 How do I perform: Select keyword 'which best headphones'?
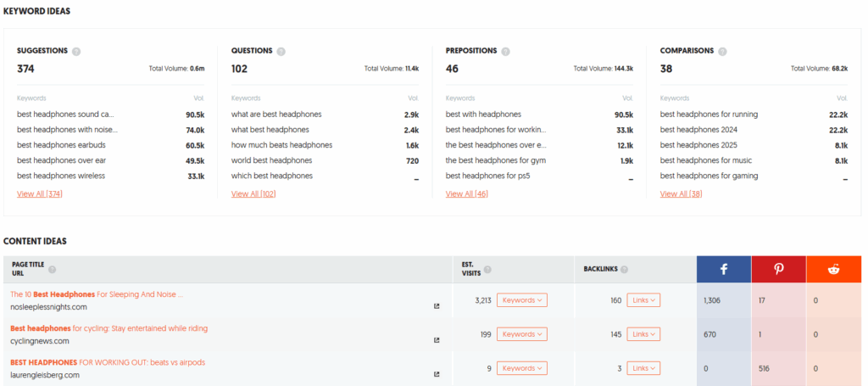(x=272, y=176)
